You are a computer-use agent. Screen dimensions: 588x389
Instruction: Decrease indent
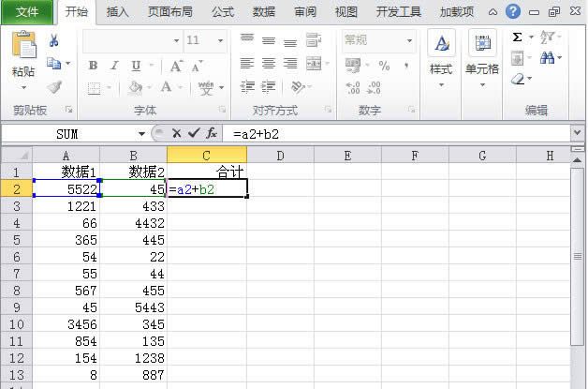pos(247,87)
